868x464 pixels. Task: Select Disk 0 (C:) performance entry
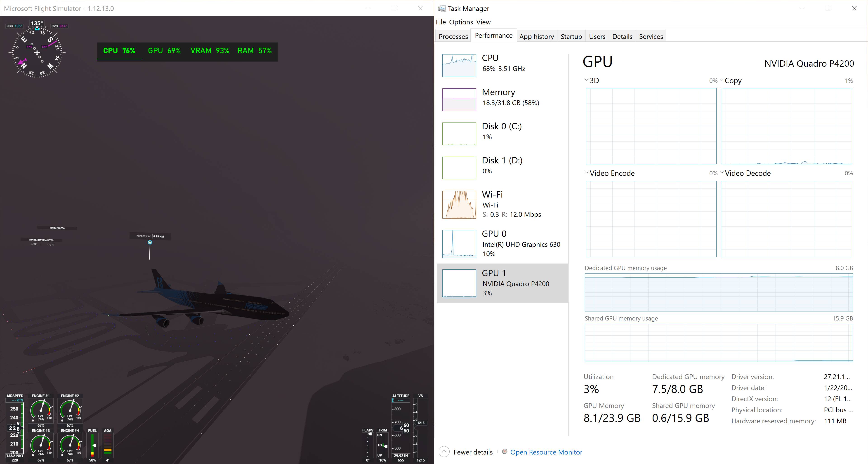point(502,133)
